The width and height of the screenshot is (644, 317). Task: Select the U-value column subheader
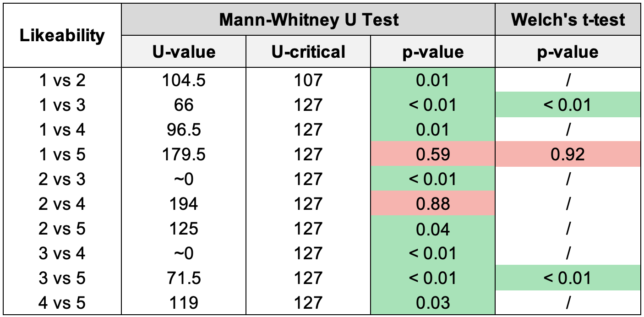click(184, 52)
